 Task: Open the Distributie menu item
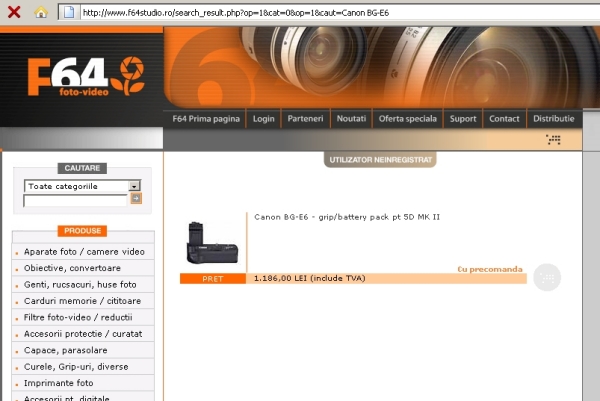554,119
